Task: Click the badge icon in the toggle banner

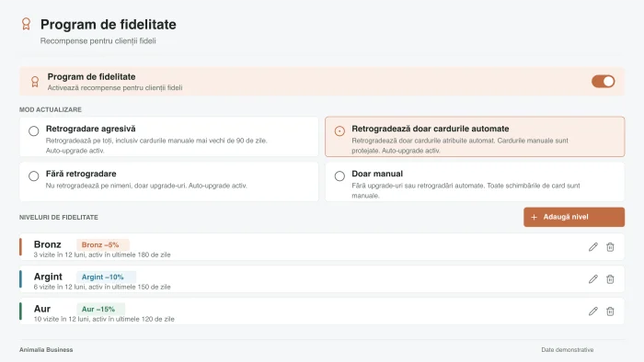Action: (x=35, y=82)
